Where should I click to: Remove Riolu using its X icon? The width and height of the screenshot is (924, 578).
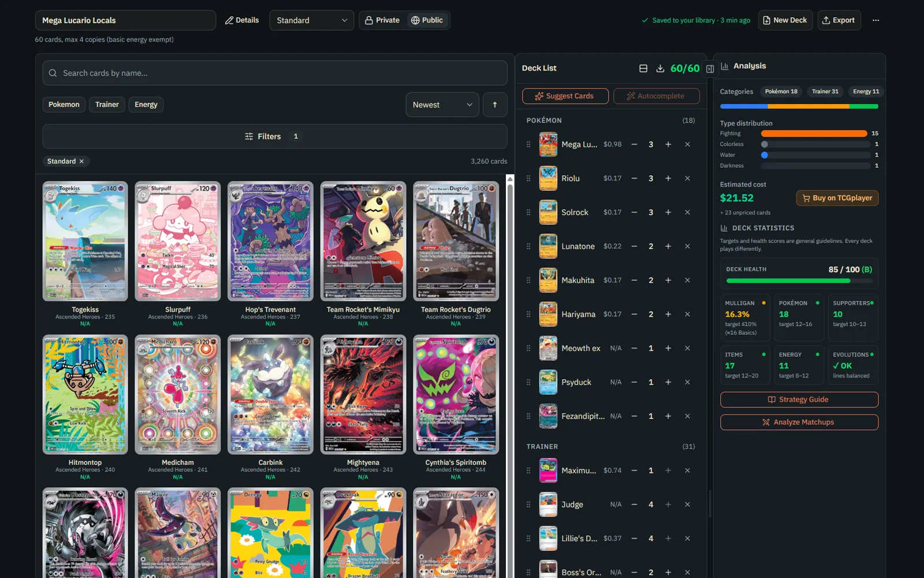(x=687, y=179)
